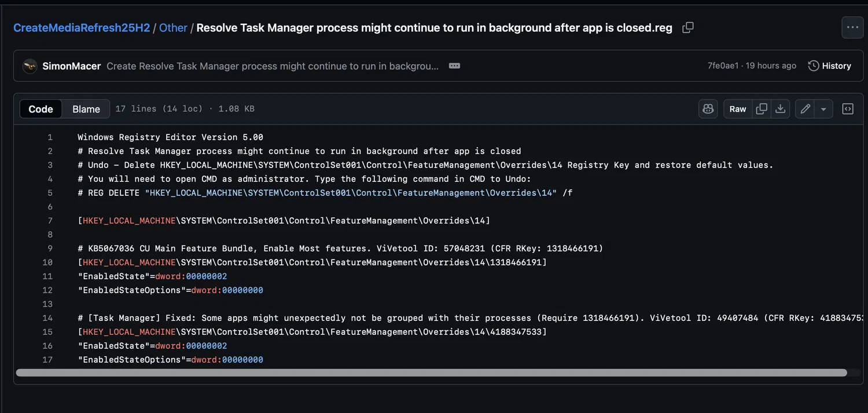Viewport: 868px width, 413px height.
Task: Visit SimonMacer's profile link
Action: [71, 66]
